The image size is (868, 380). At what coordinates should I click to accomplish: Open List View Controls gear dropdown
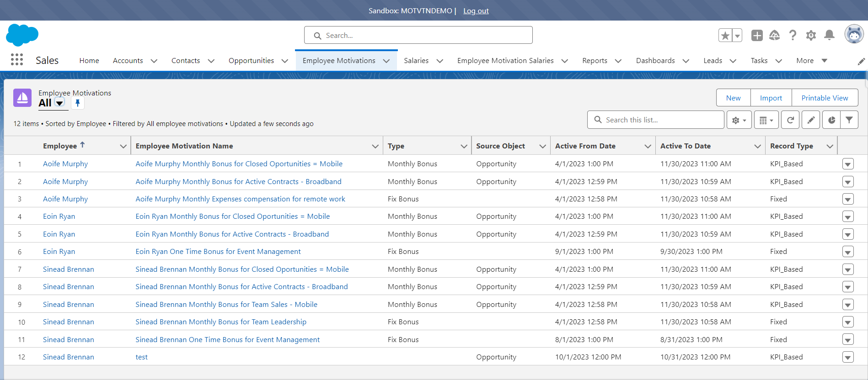coord(739,120)
